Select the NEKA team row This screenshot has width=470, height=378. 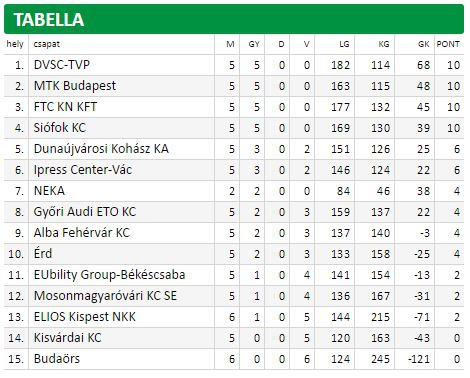click(234, 191)
